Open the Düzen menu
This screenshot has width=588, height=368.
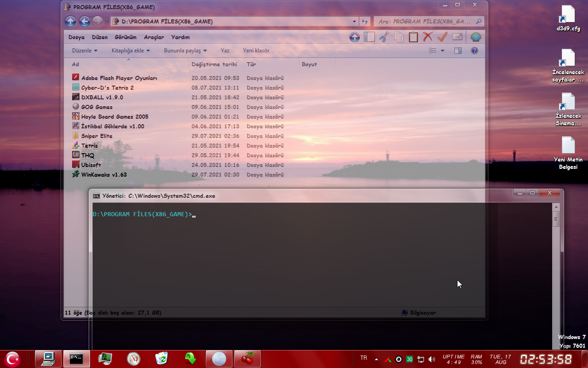(100, 37)
